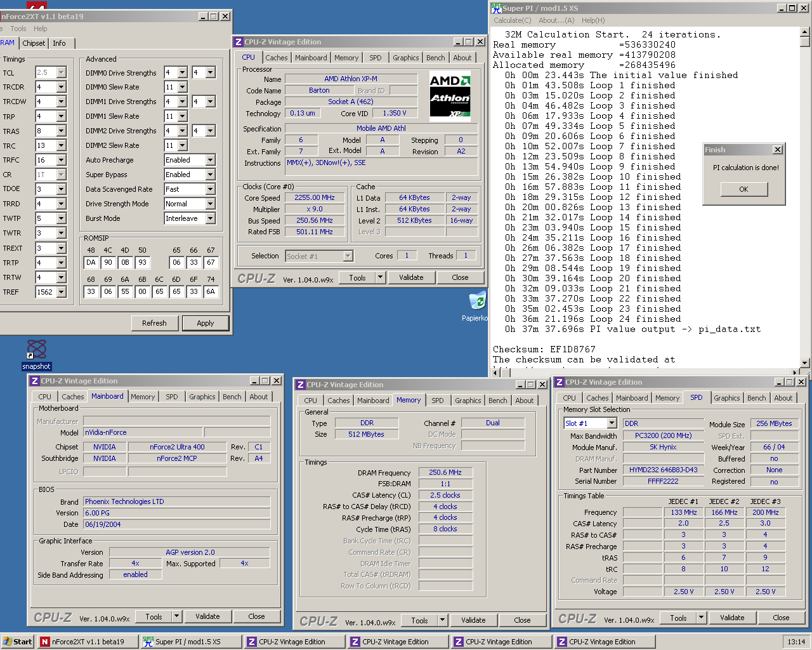Viewport: 812px width, 650px height.
Task: Close the Finish dialog with X
Action: click(x=778, y=150)
